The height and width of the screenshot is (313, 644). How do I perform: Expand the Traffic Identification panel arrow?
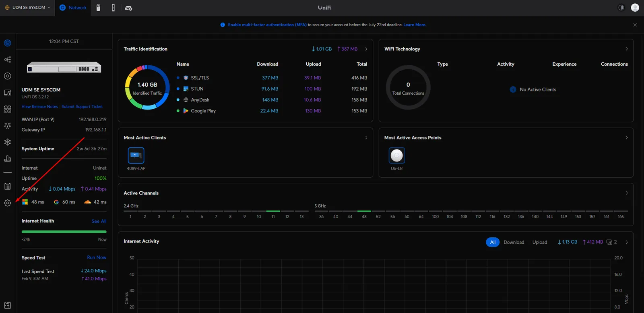pyautogui.click(x=366, y=49)
